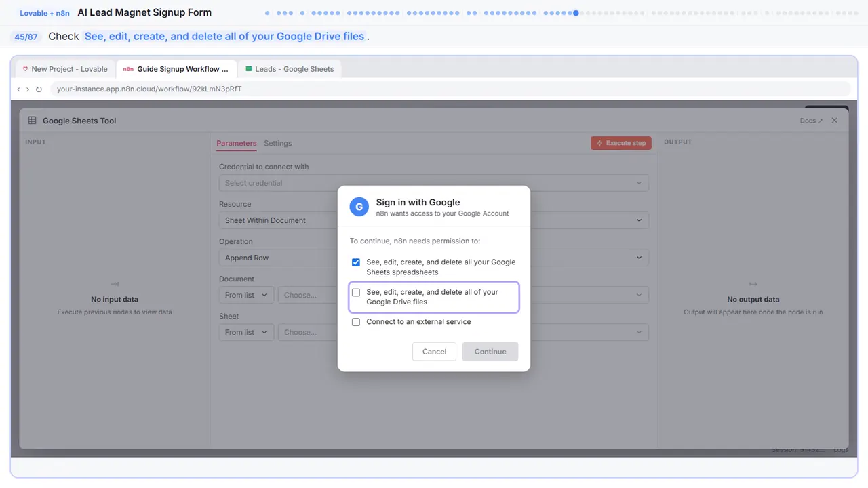The height and width of the screenshot is (488, 868).
Task: Click the blue Google G icon
Action: click(x=359, y=207)
